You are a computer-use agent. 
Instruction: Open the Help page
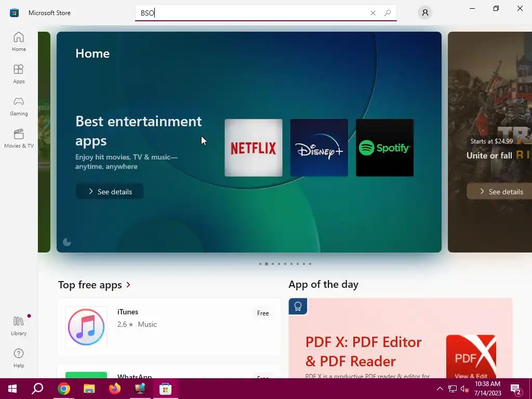[19, 358]
